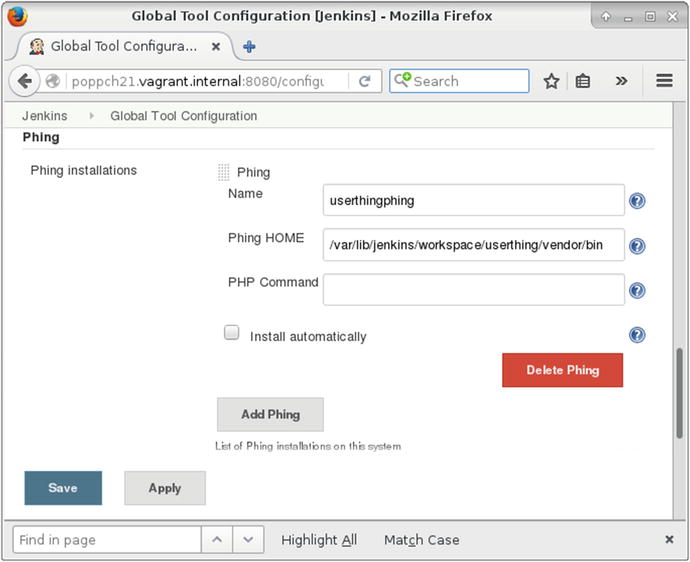Expand the Jenkins breadcrumb arrow
The height and width of the screenshot is (562, 690).
click(89, 116)
